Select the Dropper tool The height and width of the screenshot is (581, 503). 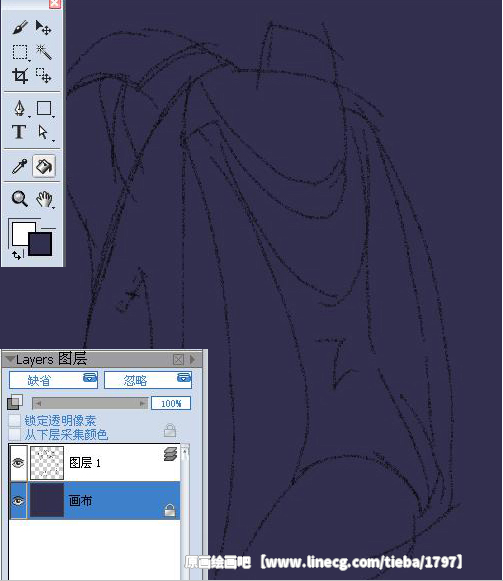coord(19,166)
